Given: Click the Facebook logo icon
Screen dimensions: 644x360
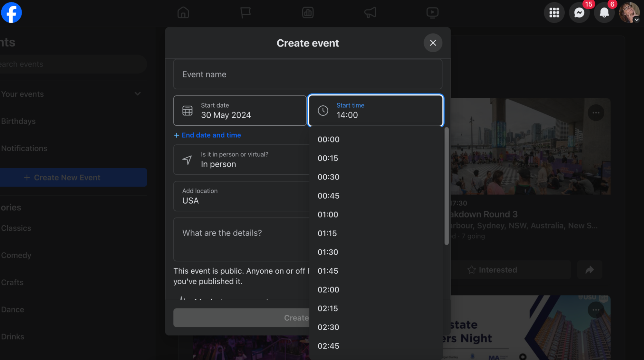Looking at the screenshot, I should [x=11, y=13].
